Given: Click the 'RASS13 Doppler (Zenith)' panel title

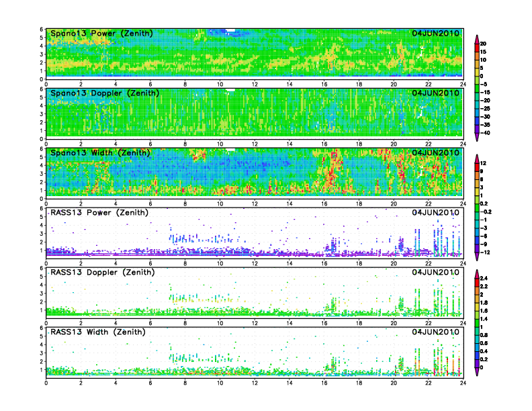Looking at the screenshot, I should 103,272.
